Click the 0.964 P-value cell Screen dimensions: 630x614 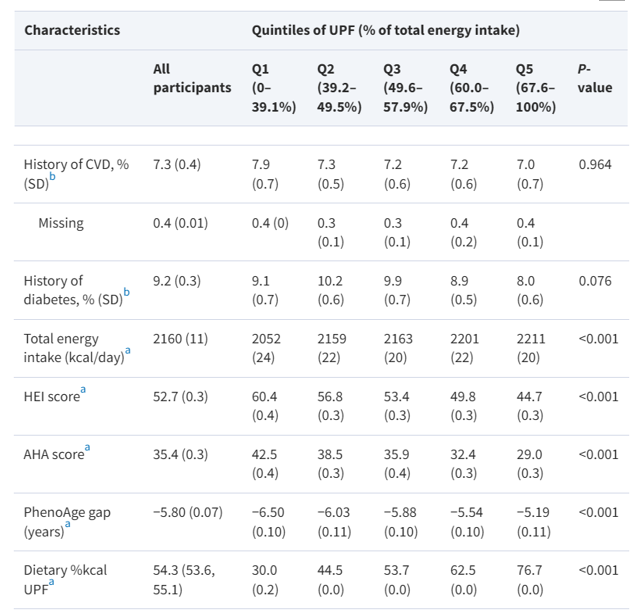click(595, 164)
